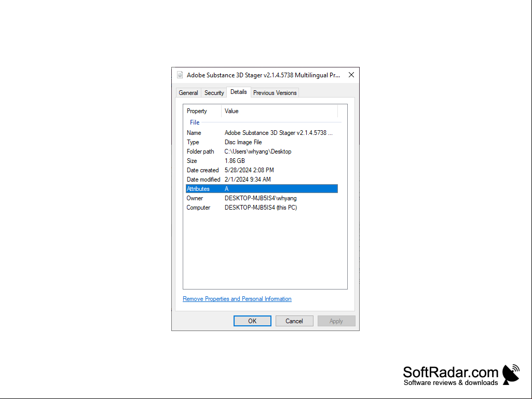Select the Date modified property label
This screenshot has height=399, width=532.
click(x=203, y=180)
